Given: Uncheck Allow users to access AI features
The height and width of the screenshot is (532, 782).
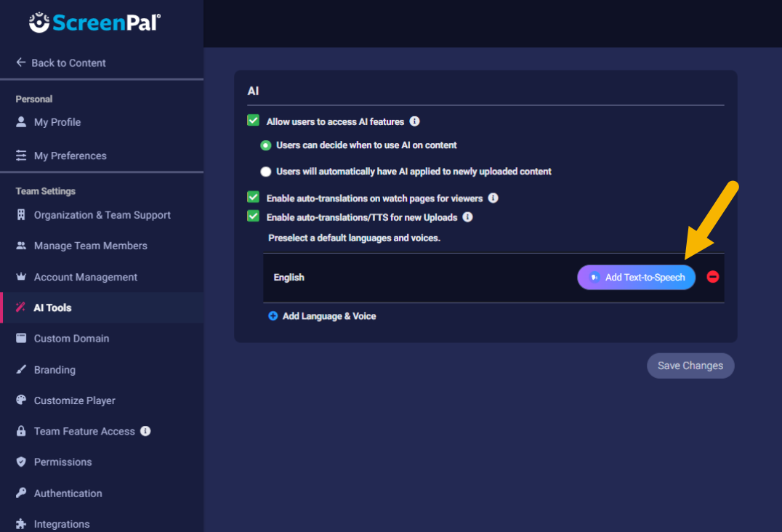Looking at the screenshot, I should (x=254, y=121).
